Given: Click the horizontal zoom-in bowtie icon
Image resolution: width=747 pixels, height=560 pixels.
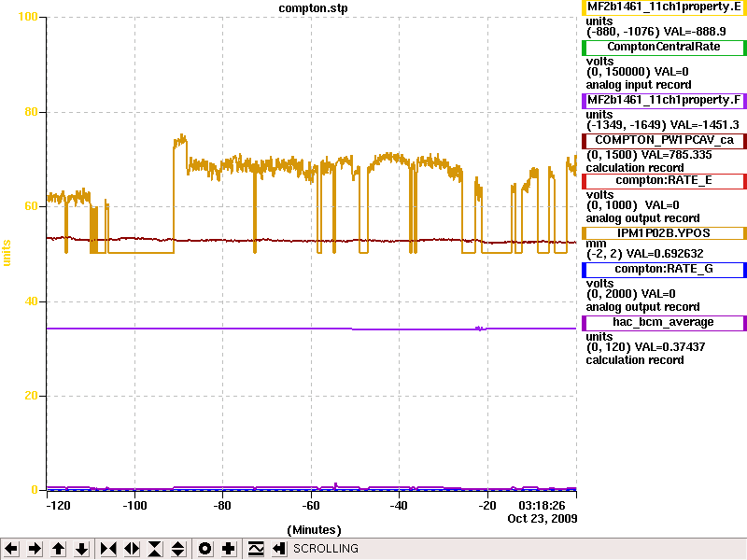Looking at the screenshot, I should (x=108, y=549).
